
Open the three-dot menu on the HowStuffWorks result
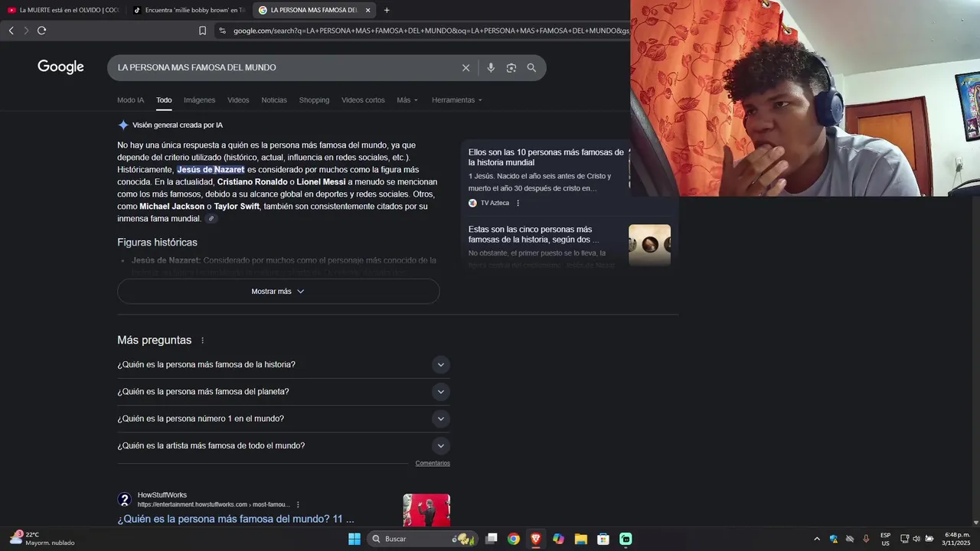point(299,504)
